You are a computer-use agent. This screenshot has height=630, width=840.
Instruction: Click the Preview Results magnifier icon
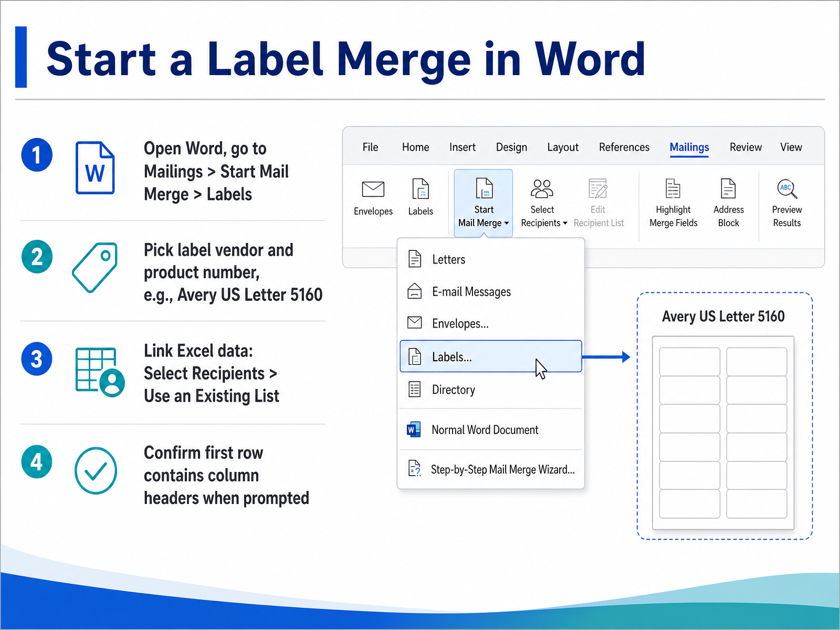[787, 189]
